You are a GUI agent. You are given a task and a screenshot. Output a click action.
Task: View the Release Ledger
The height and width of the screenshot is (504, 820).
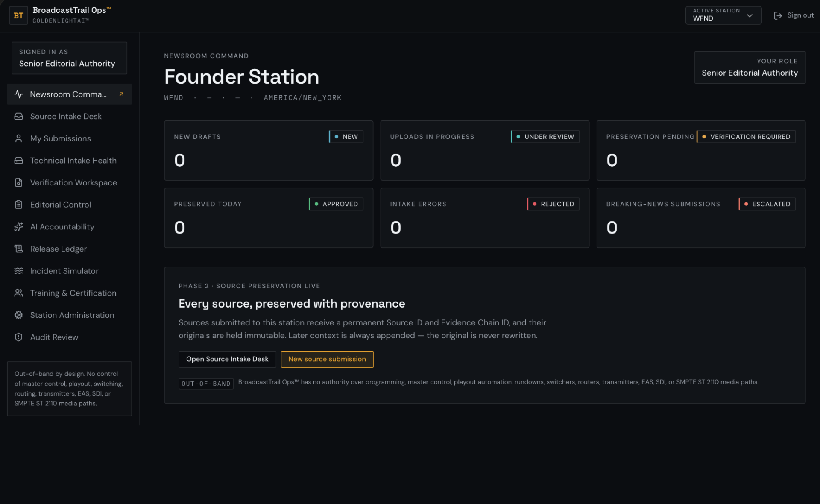click(x=69, y=249)
